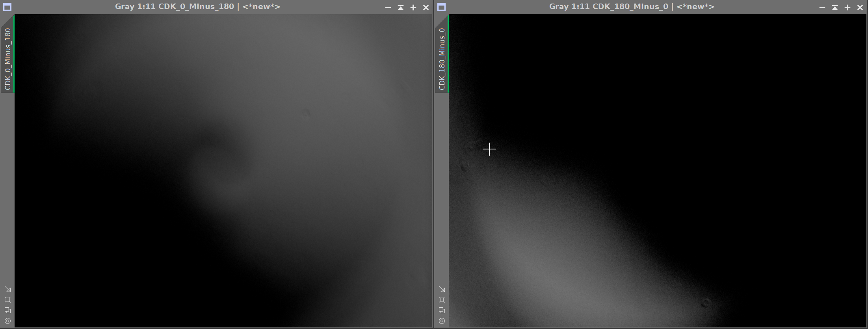Click the window icon of CDK_180_Minus_0 window

(x=441, y=7)
